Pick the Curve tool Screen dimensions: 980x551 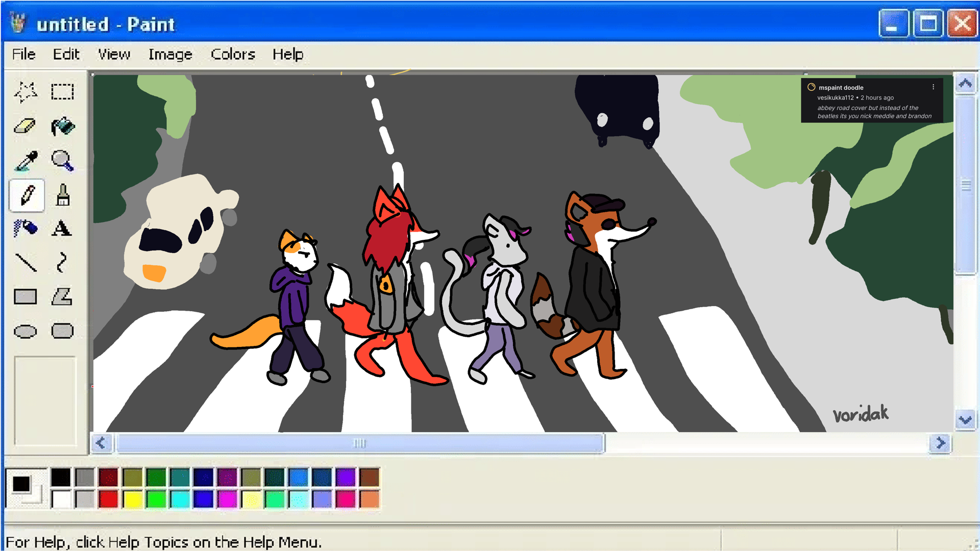pos(62,262)
